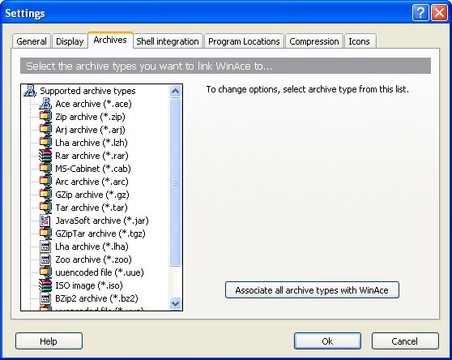Click the archive list scroll down arrow
Viewport: 452px width, 360px height.
(x=175, y=304)
